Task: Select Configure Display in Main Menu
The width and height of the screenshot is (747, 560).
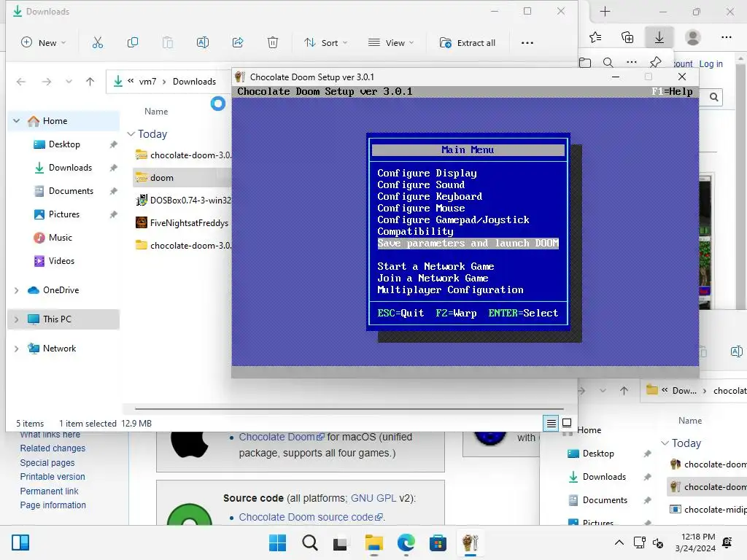Action: click(427, 174)
